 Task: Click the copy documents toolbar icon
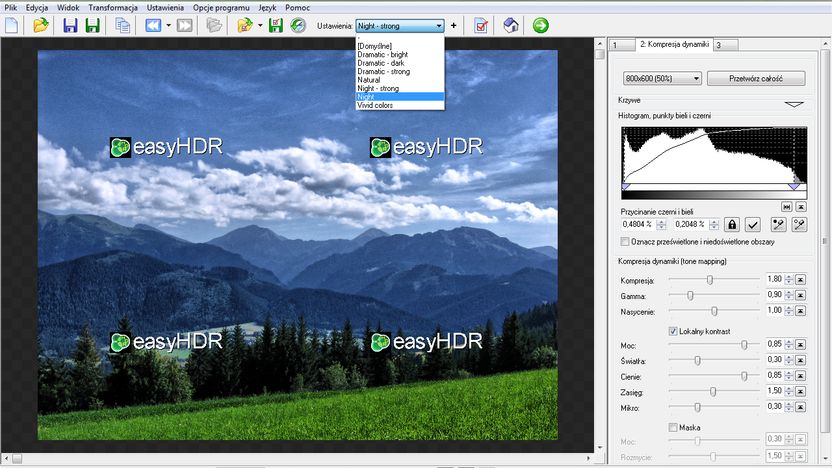pos(123,25)
